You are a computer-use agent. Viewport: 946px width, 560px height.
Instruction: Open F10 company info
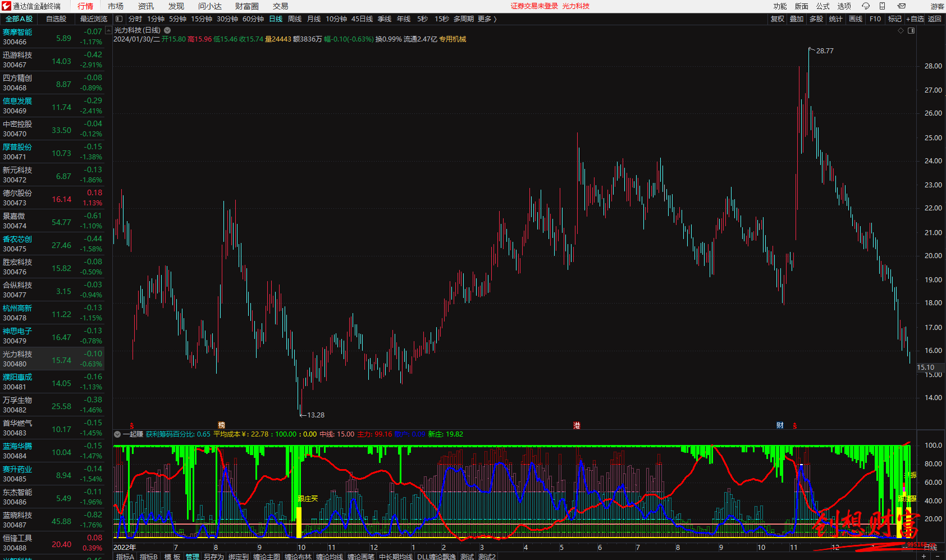click(875, 19)
